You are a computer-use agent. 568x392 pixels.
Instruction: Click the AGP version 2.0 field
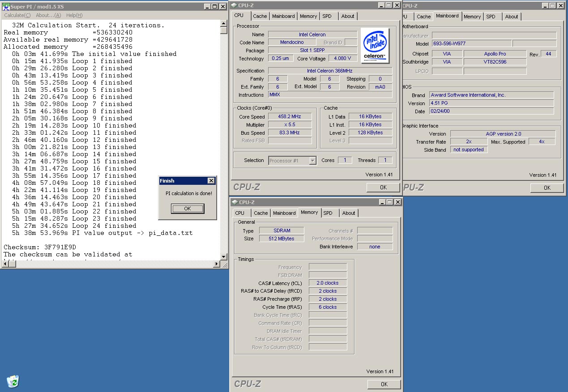coord(503,134)
